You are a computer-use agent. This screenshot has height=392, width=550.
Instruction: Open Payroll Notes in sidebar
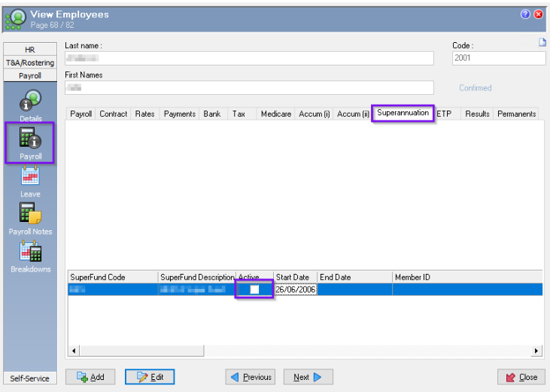pyautogui.click(x=31, y=215)
